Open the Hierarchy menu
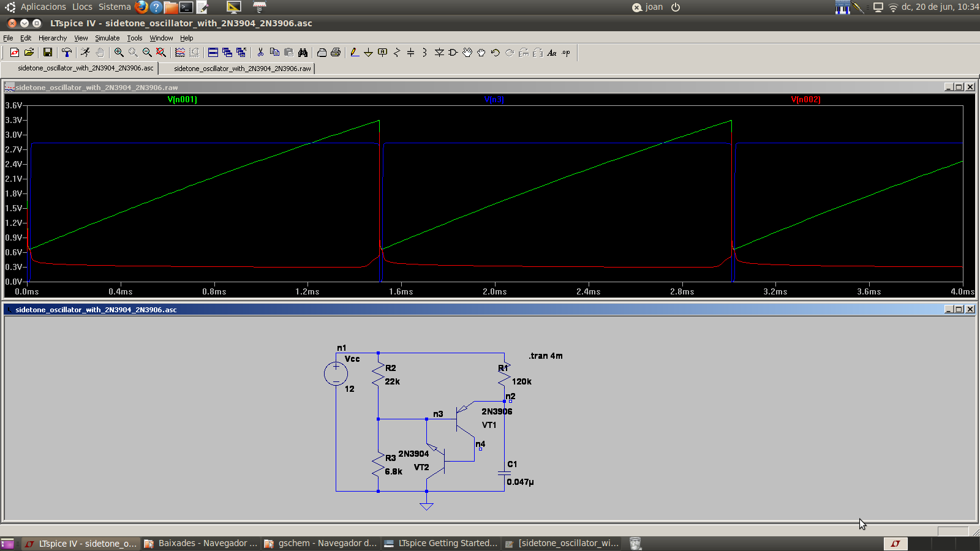Viewport: 980px width, 551px height. (53, 38)
